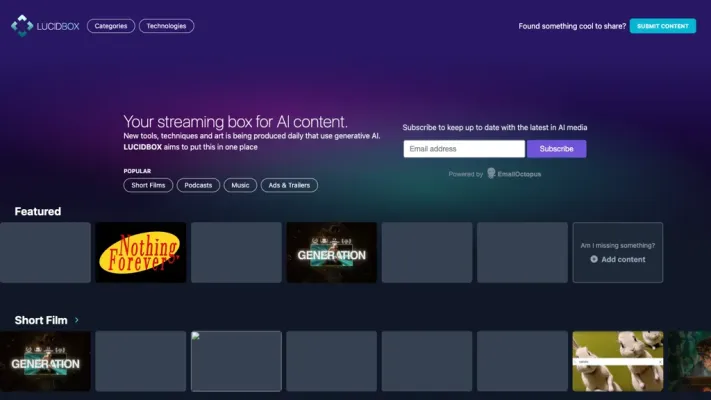
Task: Click the broken-image thumbnail in Short Film row
Action: tap(236, 361)
